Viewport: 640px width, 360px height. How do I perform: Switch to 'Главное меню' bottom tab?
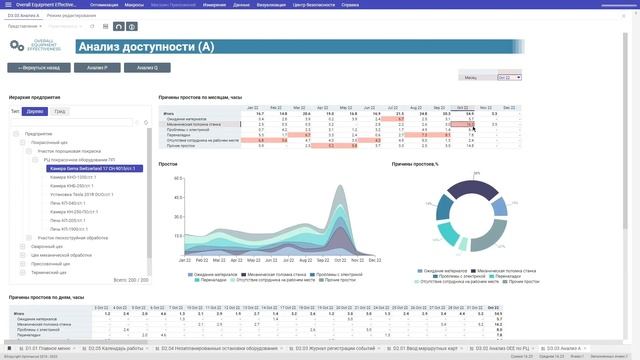[x=48, y=349]
